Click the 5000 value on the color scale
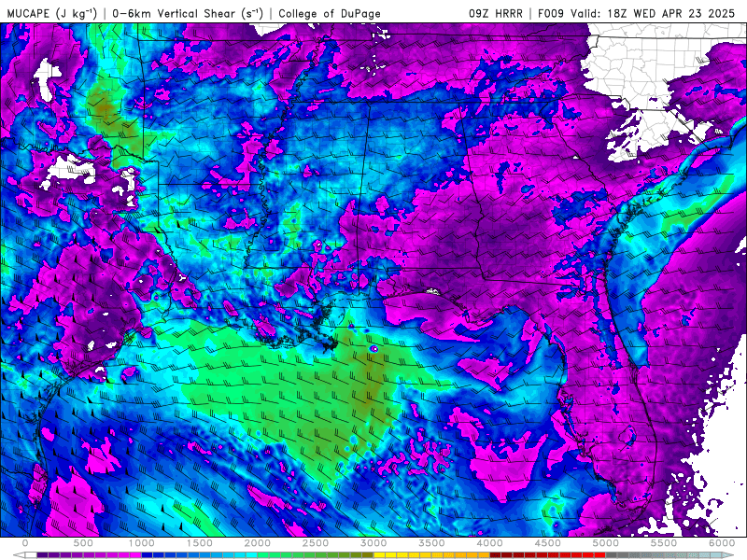The height and width of the screenshot is (560, 747). (x=606, y=543)
